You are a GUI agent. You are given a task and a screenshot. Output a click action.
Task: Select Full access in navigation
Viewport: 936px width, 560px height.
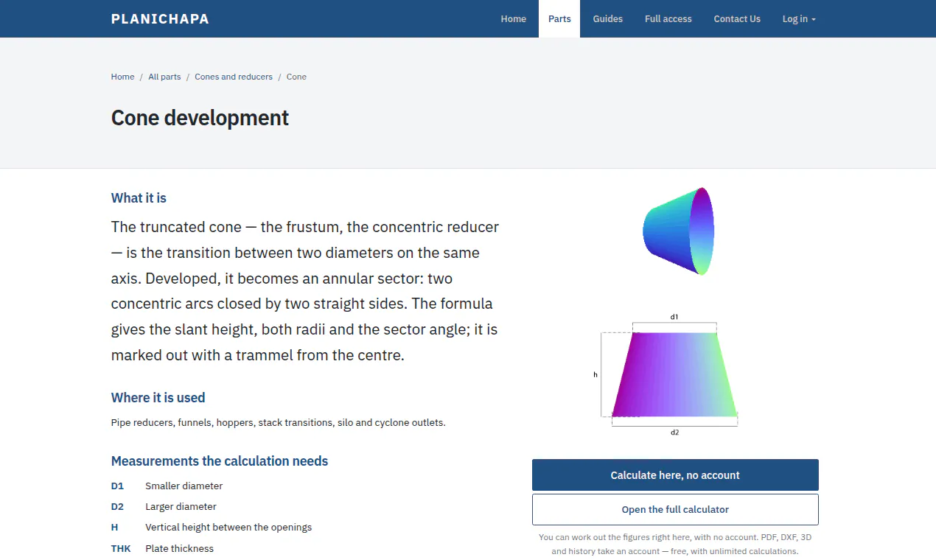click(668, 19)
